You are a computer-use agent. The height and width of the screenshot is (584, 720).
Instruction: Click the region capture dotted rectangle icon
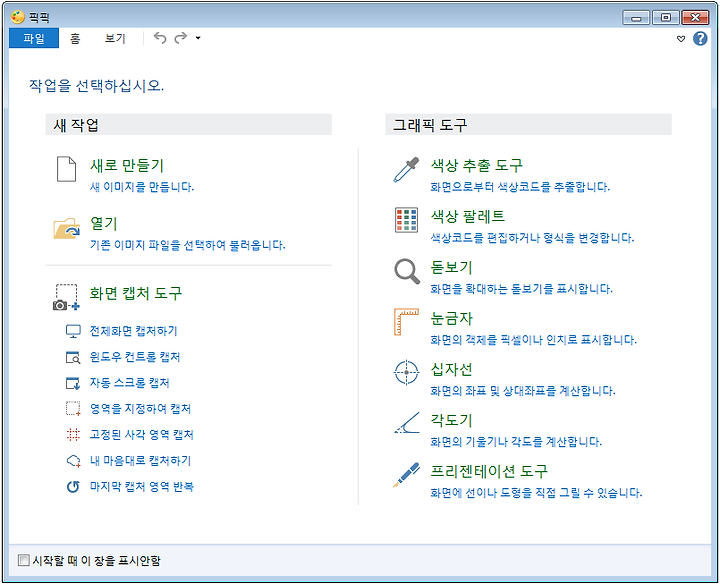coord(73,409)
